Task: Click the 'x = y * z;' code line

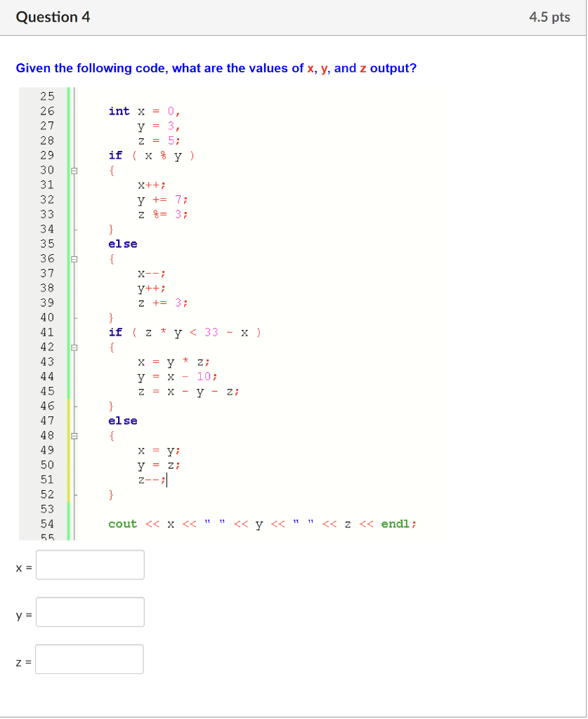Action: 174,362
